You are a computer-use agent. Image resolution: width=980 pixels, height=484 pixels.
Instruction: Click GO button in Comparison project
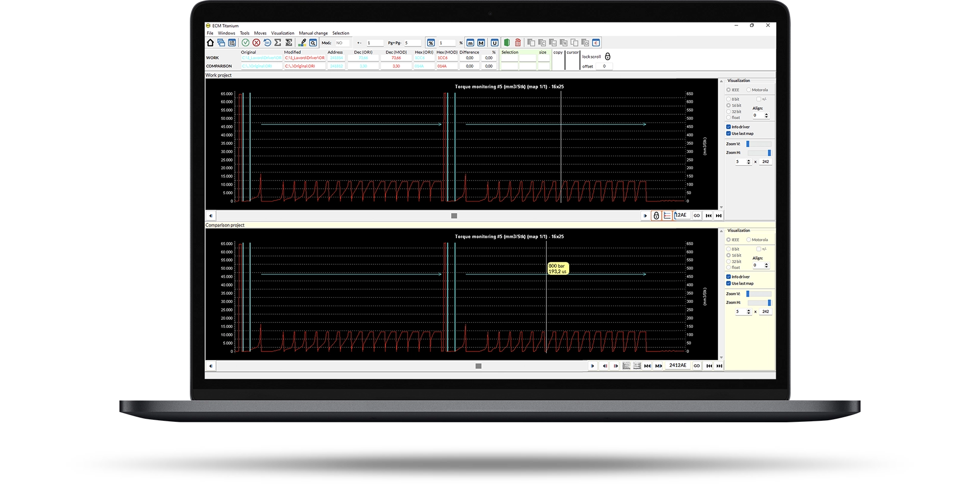pyautogui.click(x=697, y=366)
